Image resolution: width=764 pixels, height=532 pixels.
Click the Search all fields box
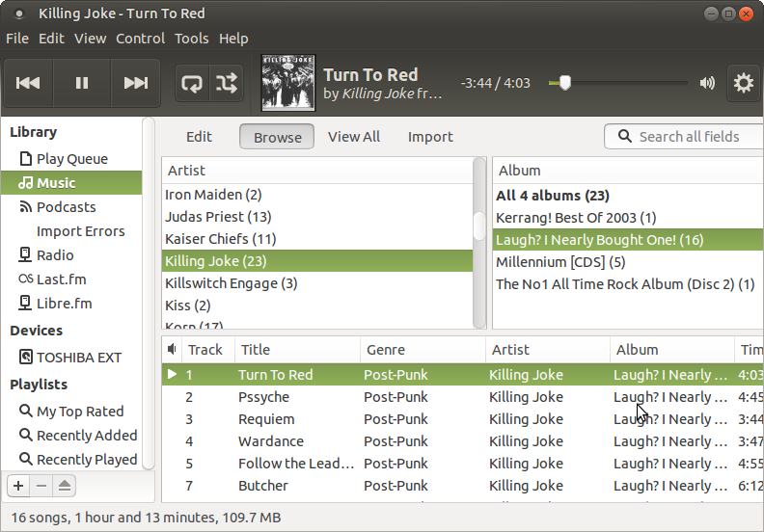tap(684, 136)
